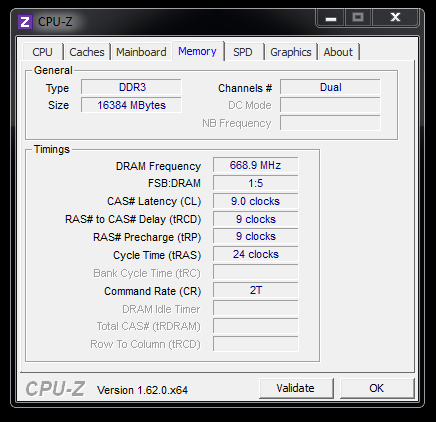Click the CAS# Latency (CL) label
The image size is (436, 422).
(154, 201)
